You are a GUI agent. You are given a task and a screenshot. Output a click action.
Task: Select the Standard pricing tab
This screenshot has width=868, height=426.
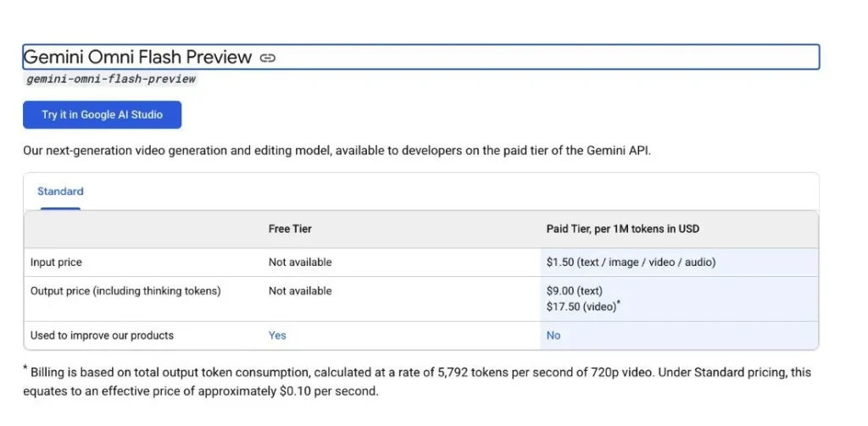click(60, 191)
